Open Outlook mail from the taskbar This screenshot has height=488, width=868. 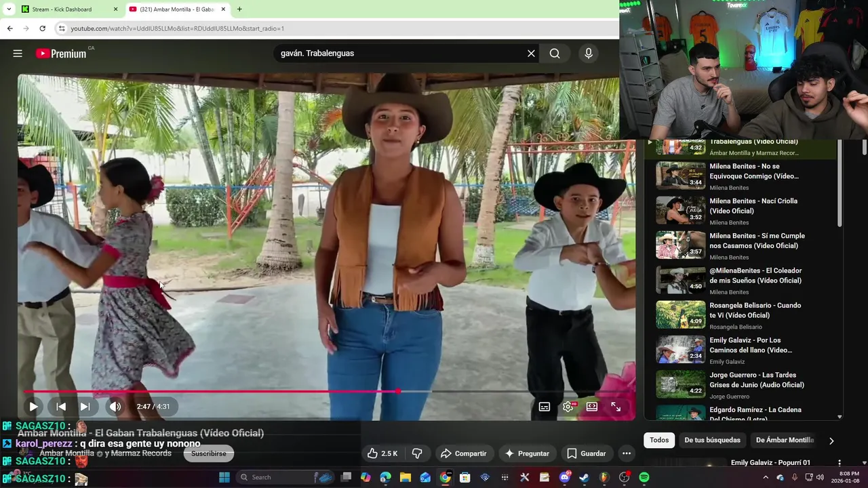click(x=425, y=477)
